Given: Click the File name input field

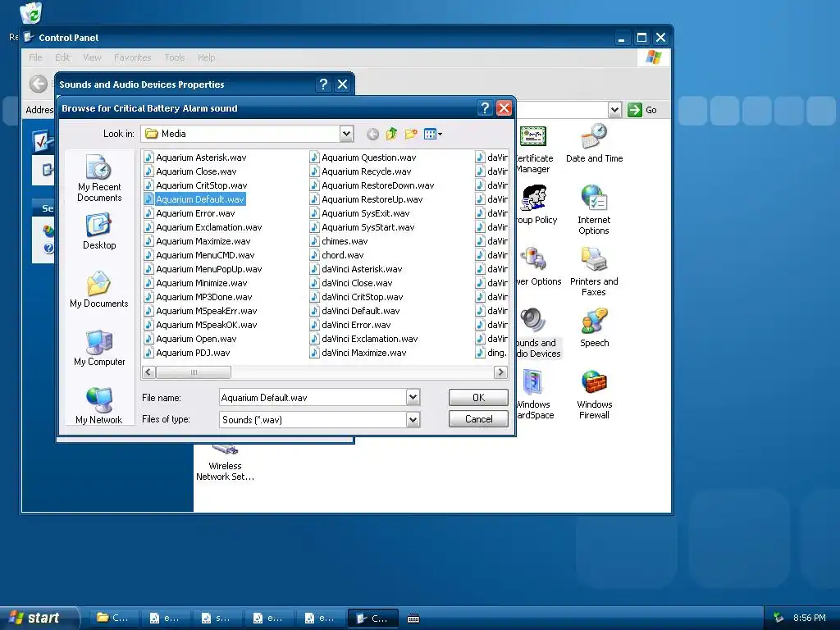Looking at the screenshot, I should (313, 398).
